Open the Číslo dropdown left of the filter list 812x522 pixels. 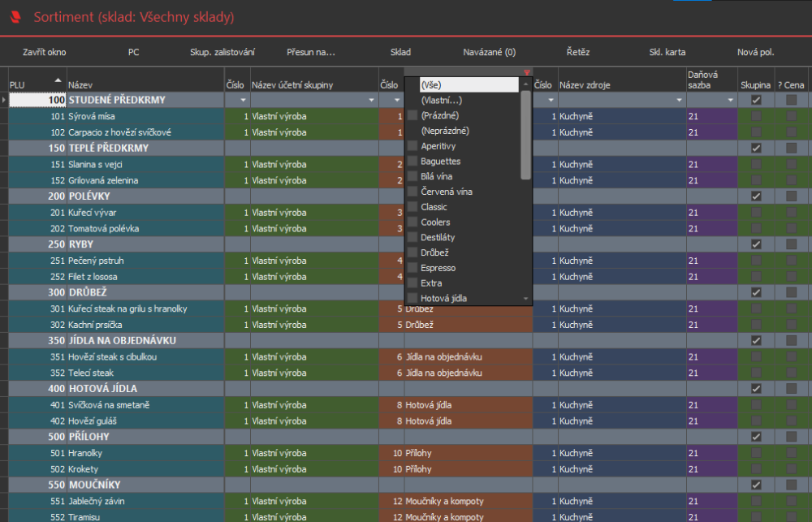pos(397,100)
